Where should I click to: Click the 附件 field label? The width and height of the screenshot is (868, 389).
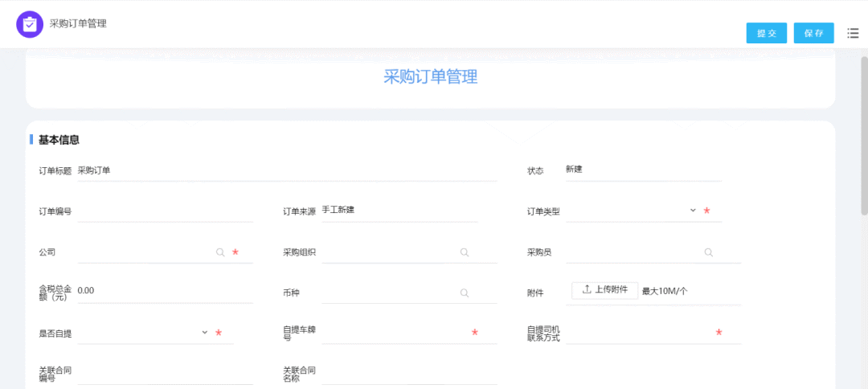click(x=535, y=293)
